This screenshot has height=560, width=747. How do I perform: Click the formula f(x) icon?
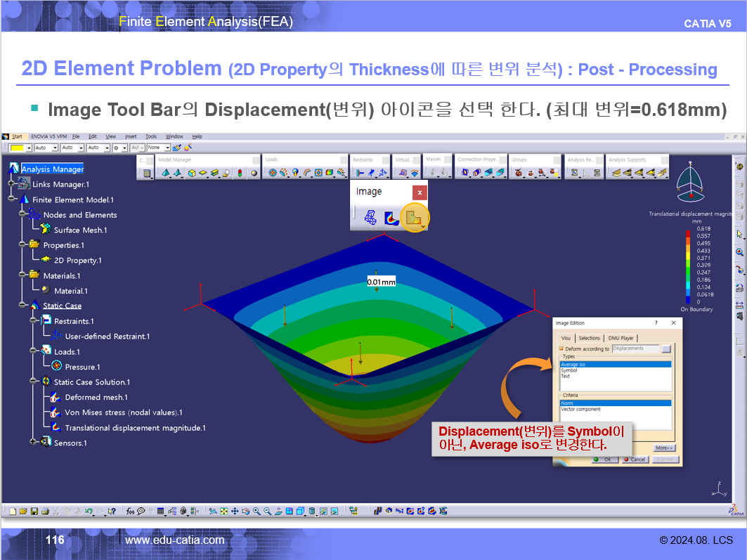click(x=131, y=512)
